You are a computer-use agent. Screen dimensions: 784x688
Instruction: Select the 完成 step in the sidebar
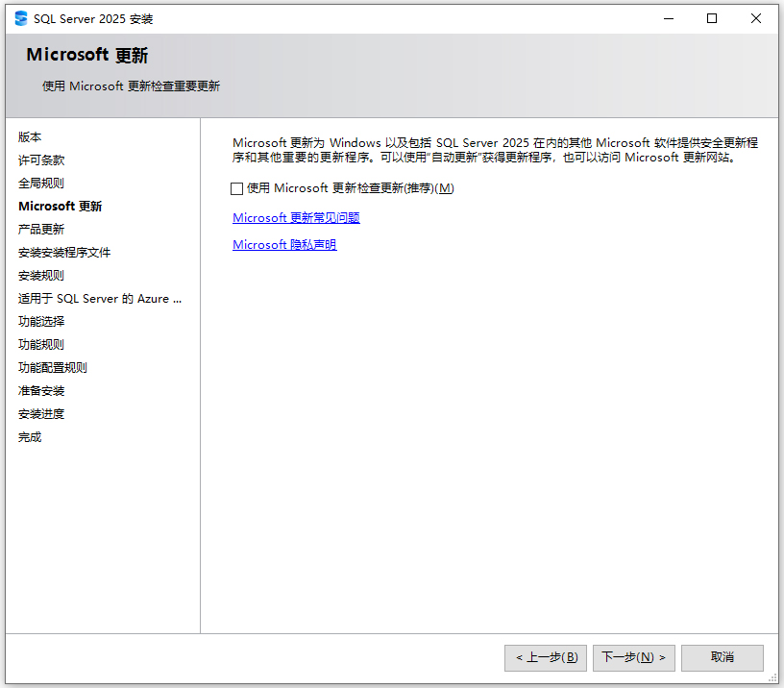(x=30, y=437)
